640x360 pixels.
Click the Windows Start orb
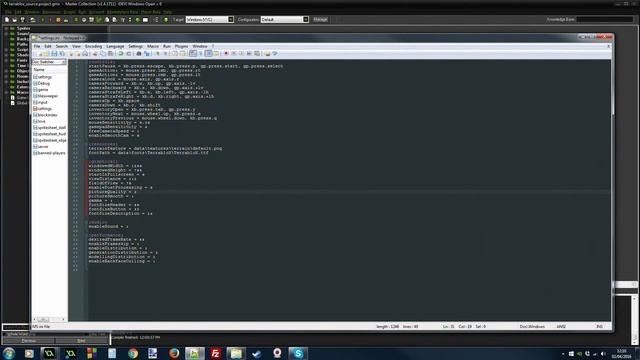pyautogui.click(x=9, y=353)
